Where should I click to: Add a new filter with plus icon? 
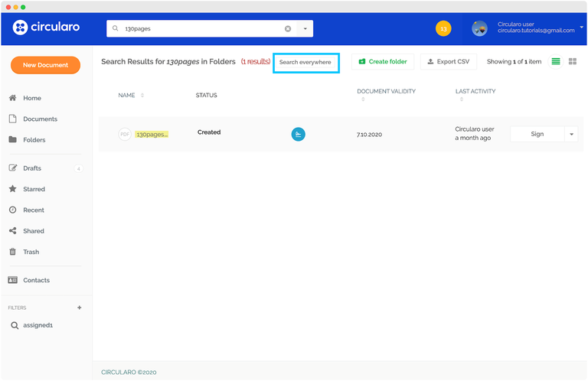pyautogui.click(x=79, y=308)
